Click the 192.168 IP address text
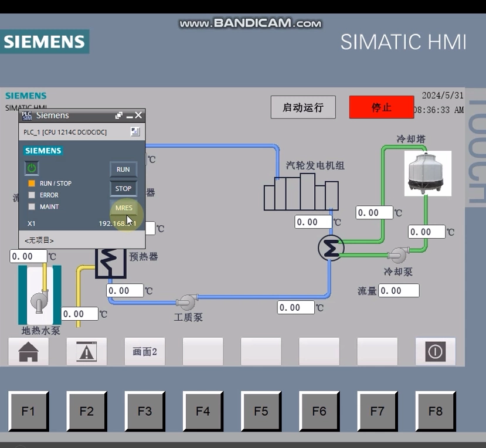 coord(117,223)
